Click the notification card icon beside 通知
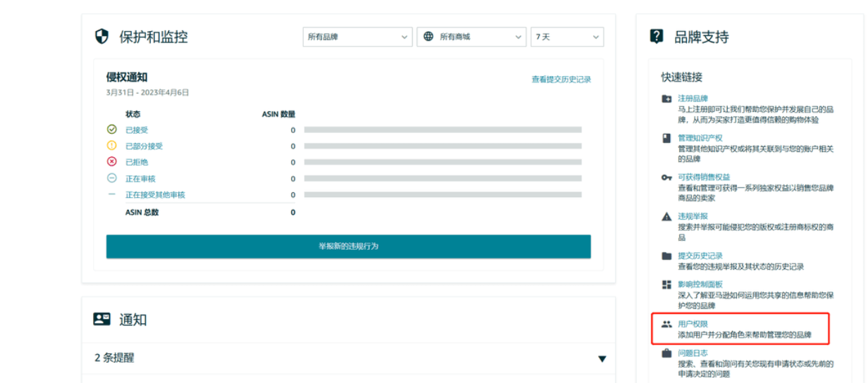868x383 pixels. tap(102, 319)
